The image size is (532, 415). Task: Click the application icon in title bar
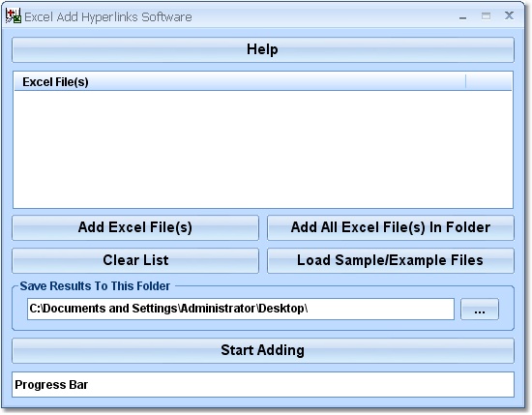[14, 15]
